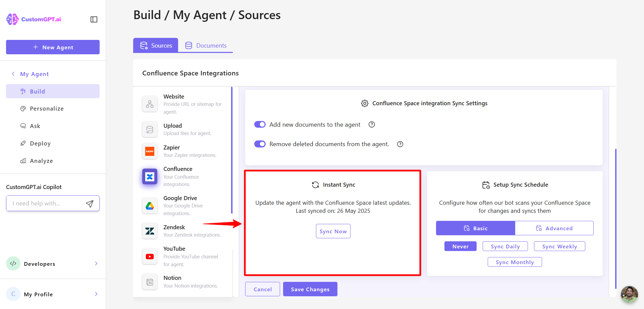Screen dimensions: 644x309
Task: Click the sync settings gear icon
Action: (365, 103)
